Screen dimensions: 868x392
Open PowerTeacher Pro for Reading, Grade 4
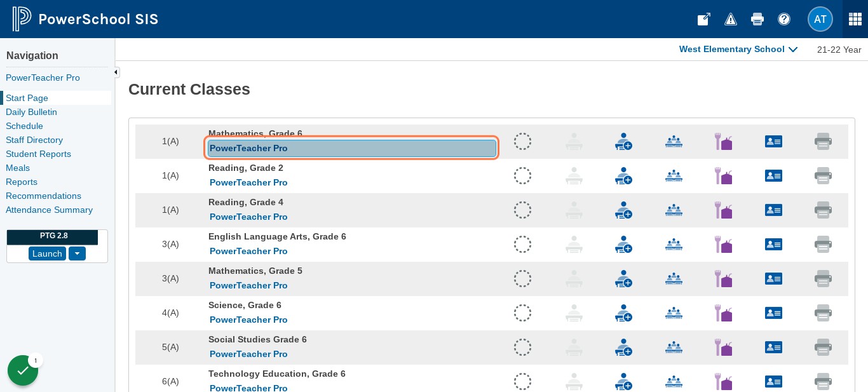click(x=248, y=217)
